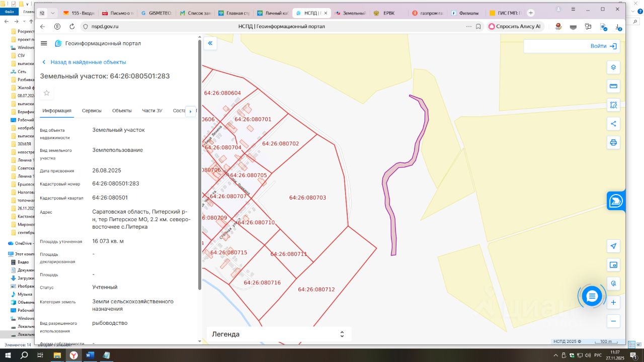Screen dimensions: 644x362
Task: Open the Личный кабинет browser tab
Action: click(x=272, y=13)
